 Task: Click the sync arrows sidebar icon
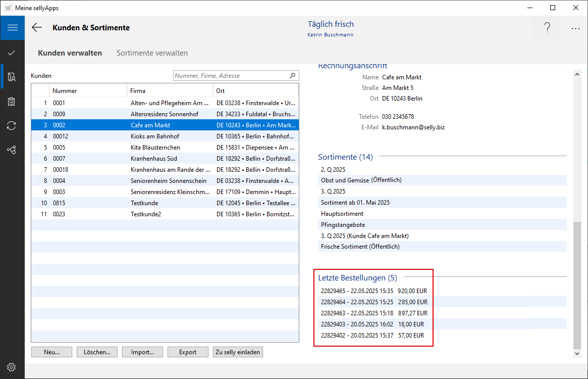click(x=12, y=125)
